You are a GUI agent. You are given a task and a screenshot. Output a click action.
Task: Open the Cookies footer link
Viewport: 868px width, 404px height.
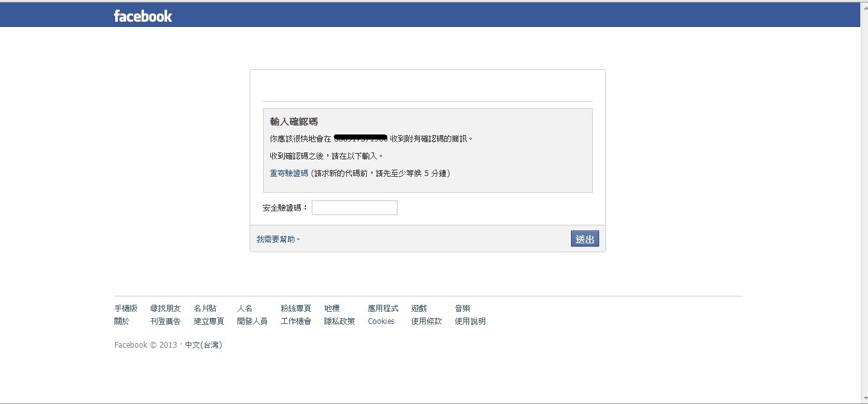point(381,321)
